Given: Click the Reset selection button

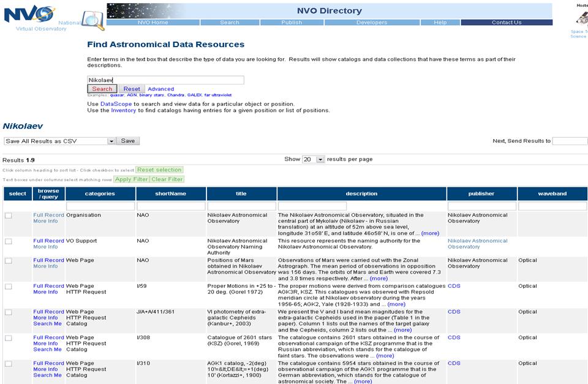Looking at the screenshot, I should click(x=159, y=170).
